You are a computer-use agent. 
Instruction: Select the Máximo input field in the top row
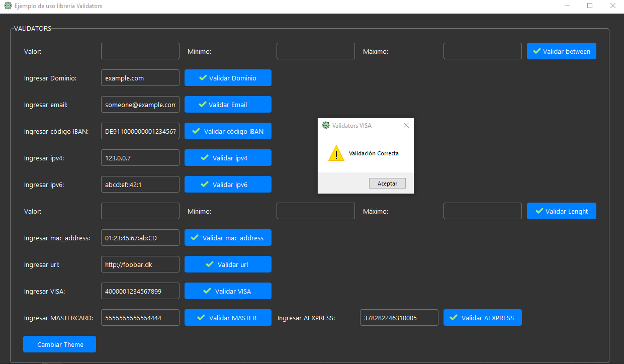[x=482, y=51]
